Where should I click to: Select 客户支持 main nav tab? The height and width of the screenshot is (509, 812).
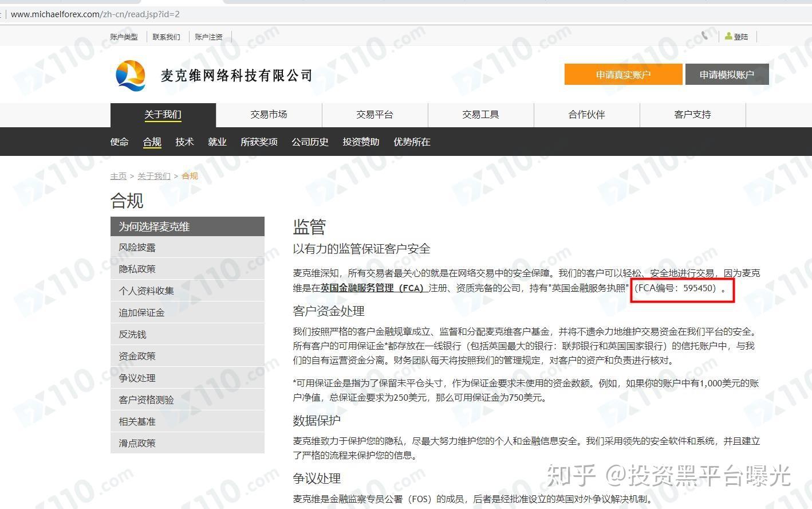(x=692, y=115)
